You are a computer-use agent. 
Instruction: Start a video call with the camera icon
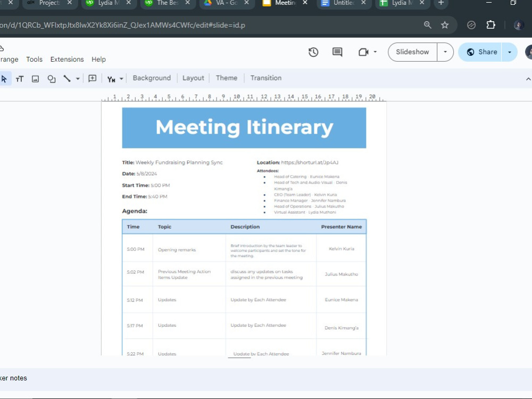pos(363,52)
